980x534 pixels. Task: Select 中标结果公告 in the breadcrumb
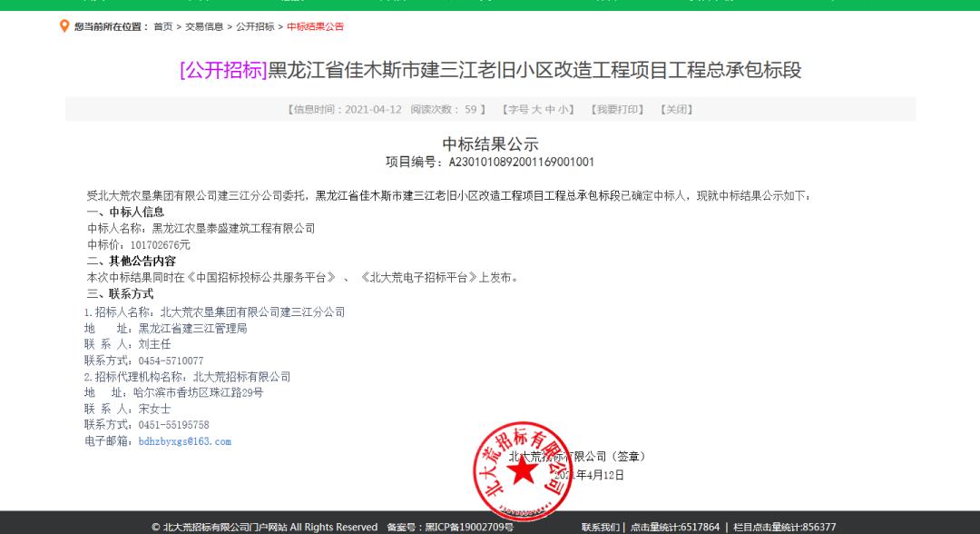pos(315,27)
